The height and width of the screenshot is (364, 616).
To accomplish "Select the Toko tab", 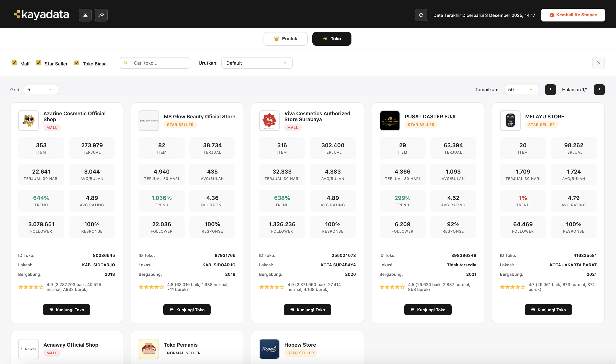I will tap(332, 39).
